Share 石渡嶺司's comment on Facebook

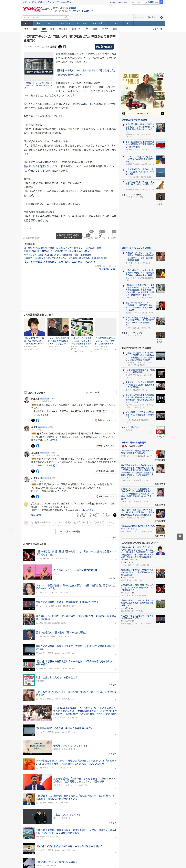[x=38, y=496]
